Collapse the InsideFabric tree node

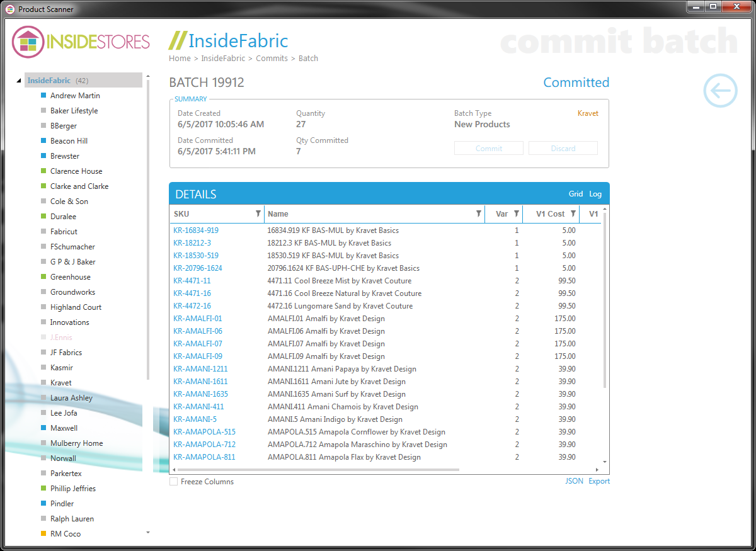[18, 81]
